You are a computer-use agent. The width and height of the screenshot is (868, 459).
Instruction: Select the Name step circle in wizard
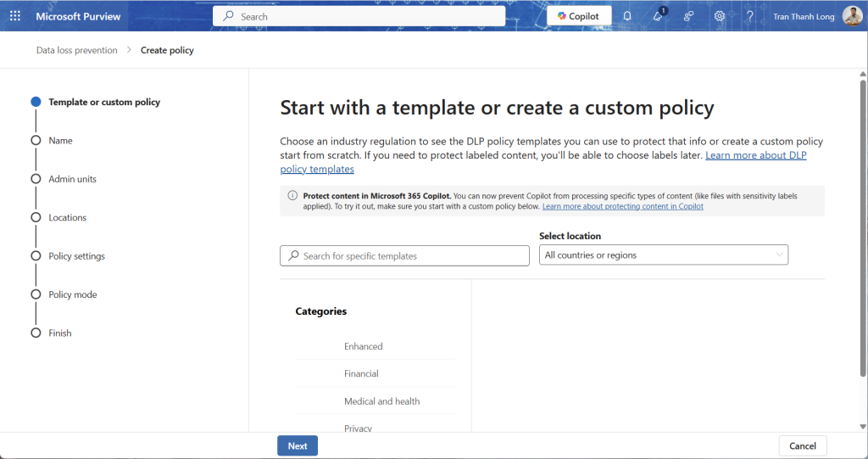[36, 141]
